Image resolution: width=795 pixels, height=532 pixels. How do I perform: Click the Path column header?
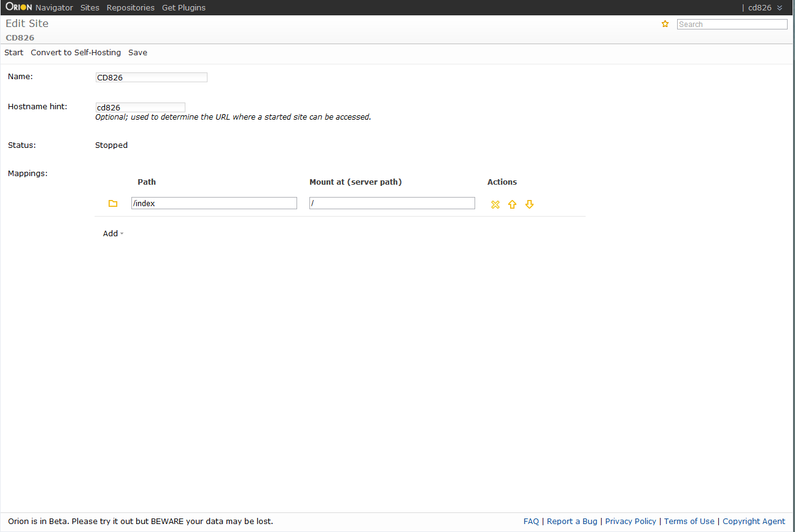click(x=147, y=182)
